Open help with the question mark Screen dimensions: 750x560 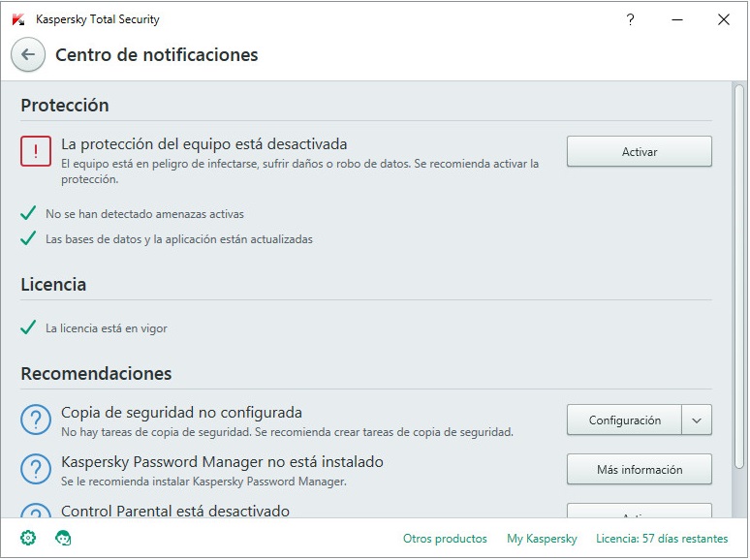click(631, 19)
